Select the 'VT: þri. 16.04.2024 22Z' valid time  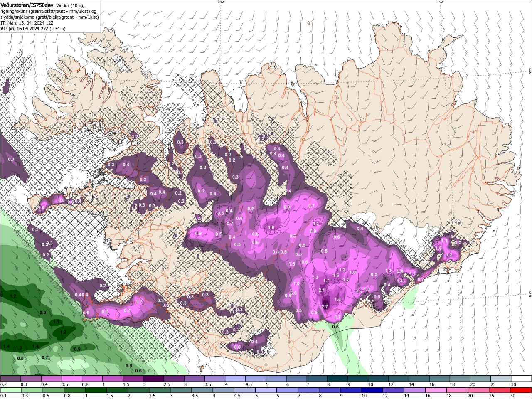[x=24, y=29]
